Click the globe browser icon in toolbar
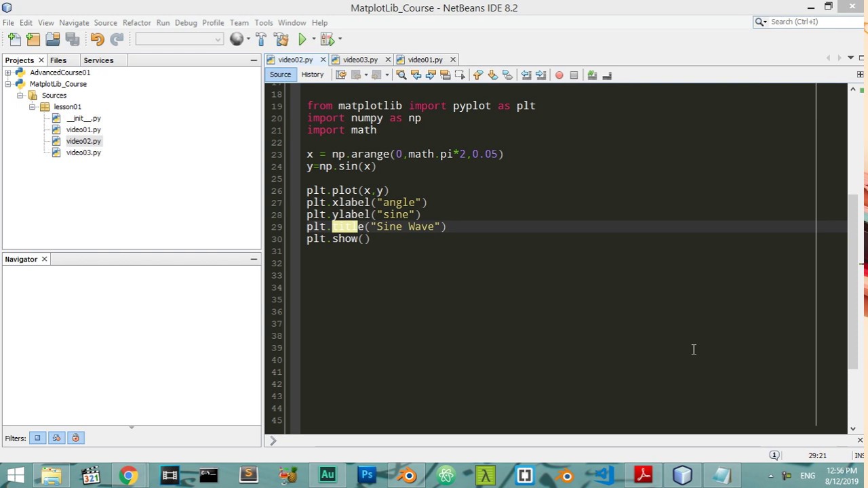 pyautogui.click(x=236, y=39)
